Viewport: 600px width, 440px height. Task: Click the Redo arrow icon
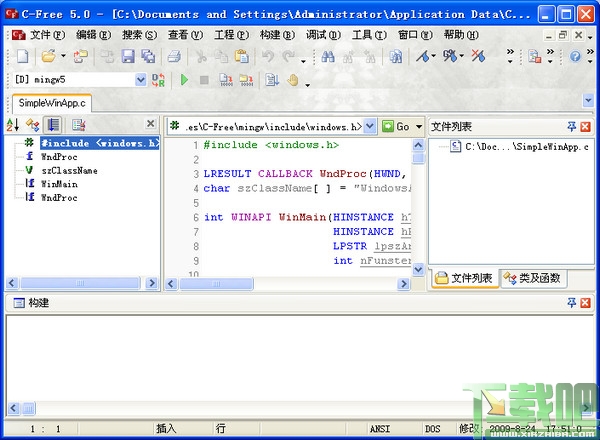pyautogui.click(x=288, y=57)
